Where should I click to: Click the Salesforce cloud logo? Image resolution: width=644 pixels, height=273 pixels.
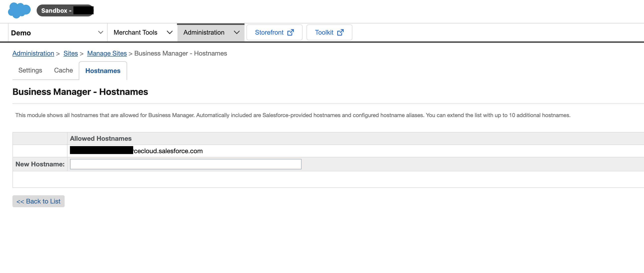[x=19, y=10]
